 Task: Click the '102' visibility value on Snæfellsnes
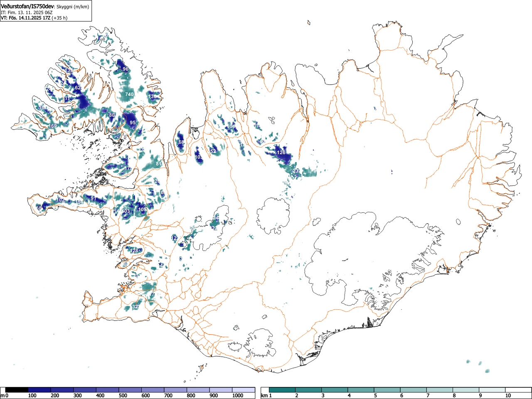pos(61,200)
